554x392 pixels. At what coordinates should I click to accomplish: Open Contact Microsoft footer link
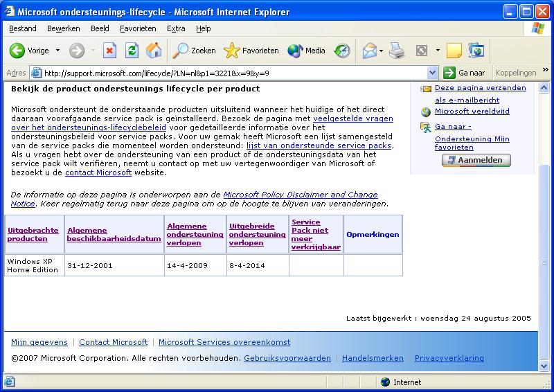click(x=113, y=342)
